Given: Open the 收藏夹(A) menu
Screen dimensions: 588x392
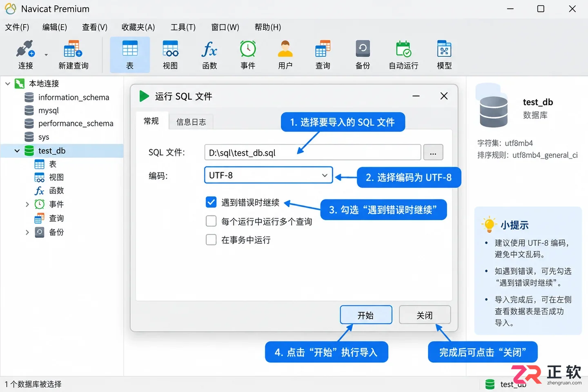Looking at the screenshot, I should click(138, 27).
